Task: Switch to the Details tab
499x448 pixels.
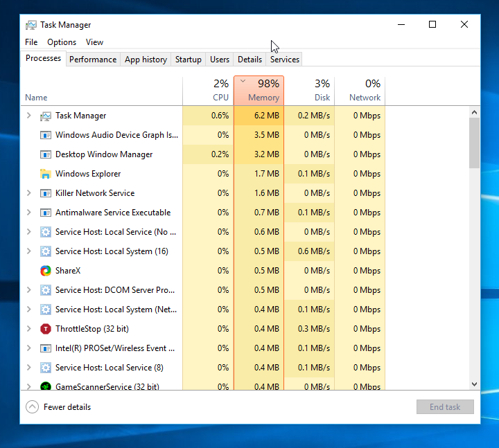Action: (x=249, y=60)
